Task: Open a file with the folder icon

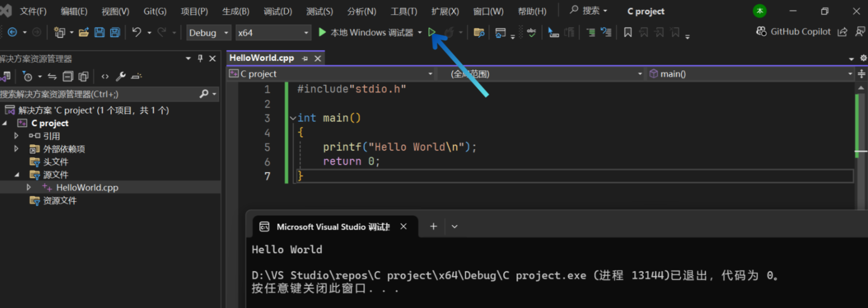Action: (x=84, y=32)
